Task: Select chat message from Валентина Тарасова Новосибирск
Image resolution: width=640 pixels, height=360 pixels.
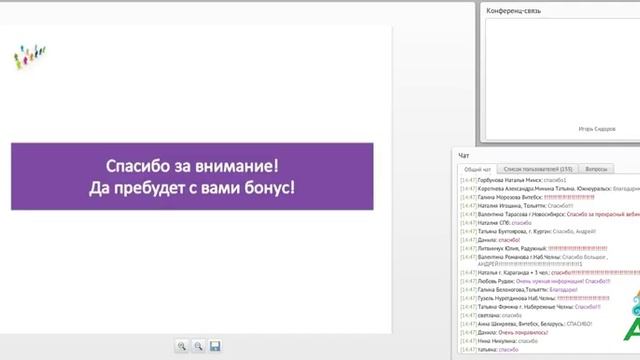Action: [550, 214]
